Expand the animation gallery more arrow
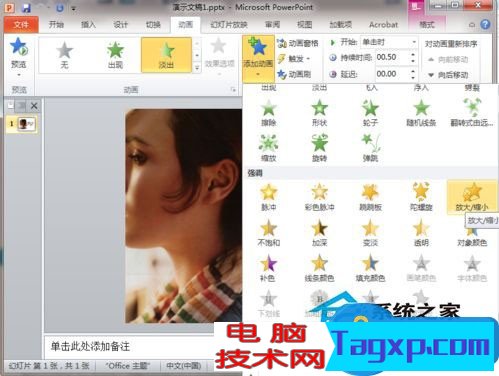The image size is (499, 376). pyautogui.click(x=197, y=68)
